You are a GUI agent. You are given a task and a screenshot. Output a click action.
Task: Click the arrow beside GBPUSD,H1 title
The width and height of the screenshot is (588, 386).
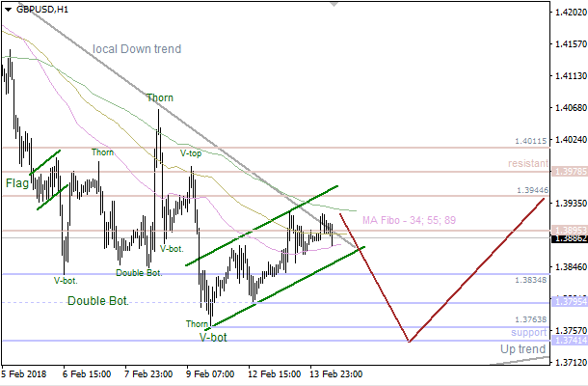tap(8, 8)
